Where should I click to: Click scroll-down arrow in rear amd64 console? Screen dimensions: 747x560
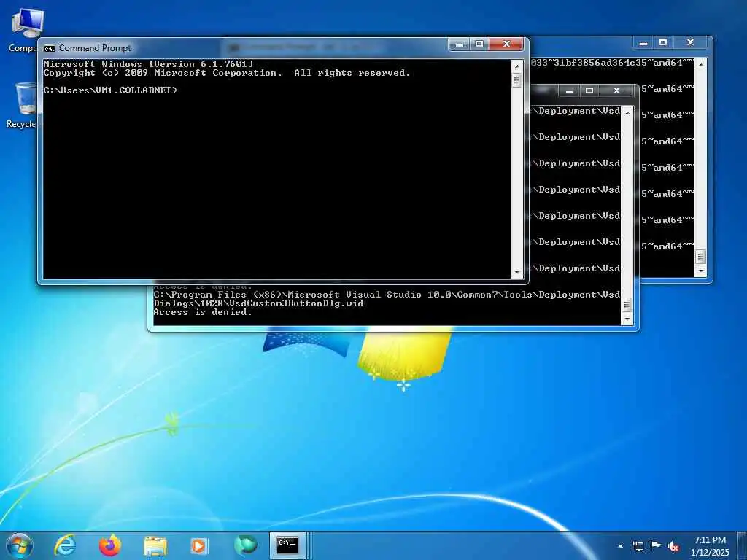pos(701,271)
